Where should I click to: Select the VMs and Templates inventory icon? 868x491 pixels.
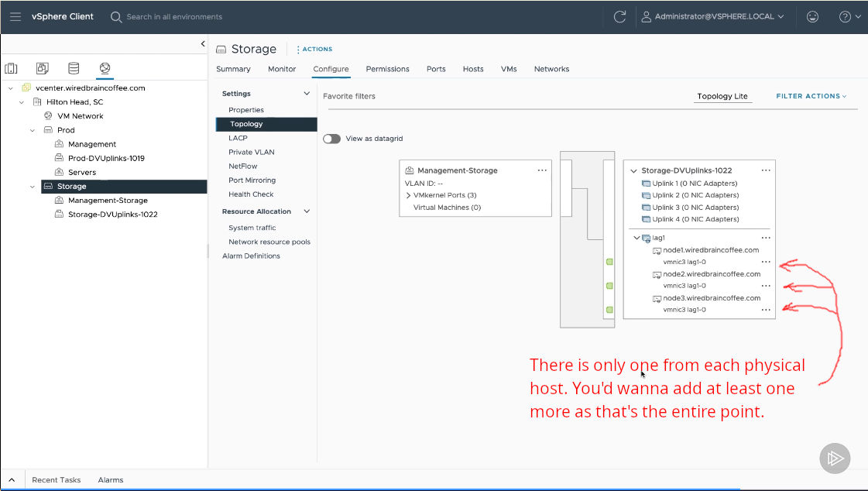point(43,69)
